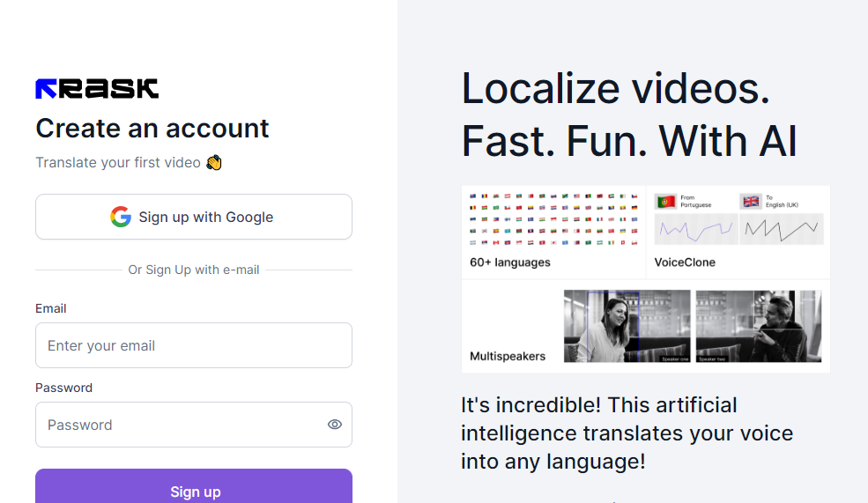Open the Speaker one thumbnail
This screenshot has height=503, width=868.
pyautogui.click(x=627, y=326)
